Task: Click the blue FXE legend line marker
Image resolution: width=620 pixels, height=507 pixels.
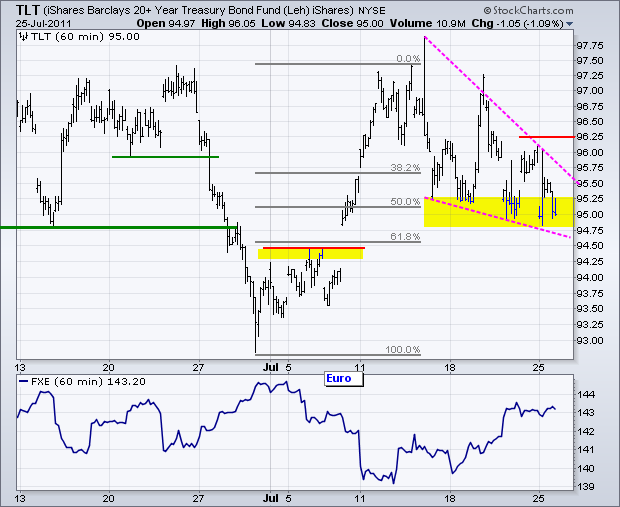Action: [x=24, y=382]
